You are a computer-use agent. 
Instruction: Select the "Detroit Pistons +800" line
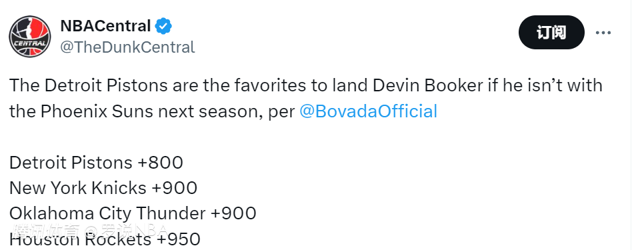(96, 163)
